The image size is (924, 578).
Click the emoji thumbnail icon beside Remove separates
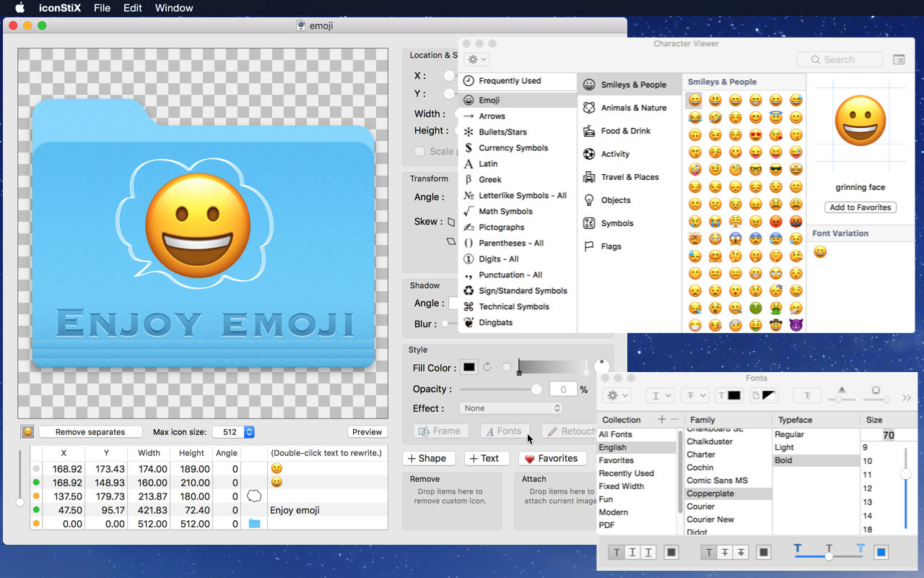coord(27,432)
